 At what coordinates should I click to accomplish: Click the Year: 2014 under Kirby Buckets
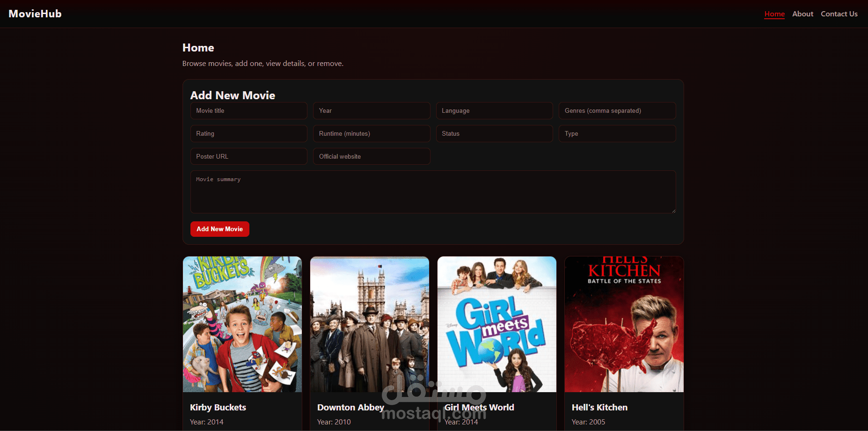click(207, 422)
